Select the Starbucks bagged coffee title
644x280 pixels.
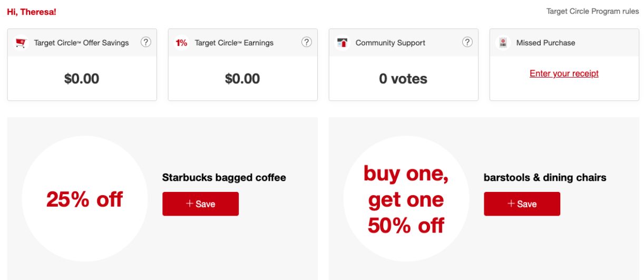pos(224,178)
